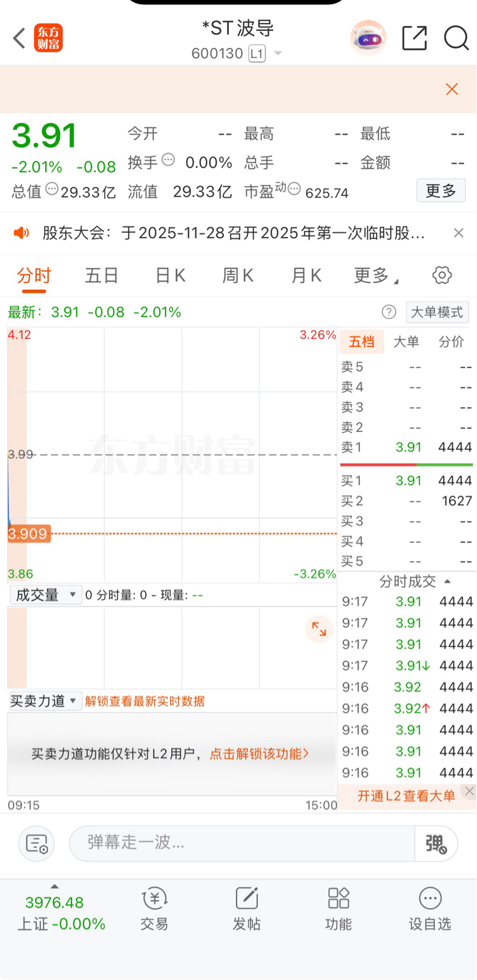The width and height of the screenshot is (477, 980).
Task: Tap the 买1 order row
Action: (x=407, y=480)
